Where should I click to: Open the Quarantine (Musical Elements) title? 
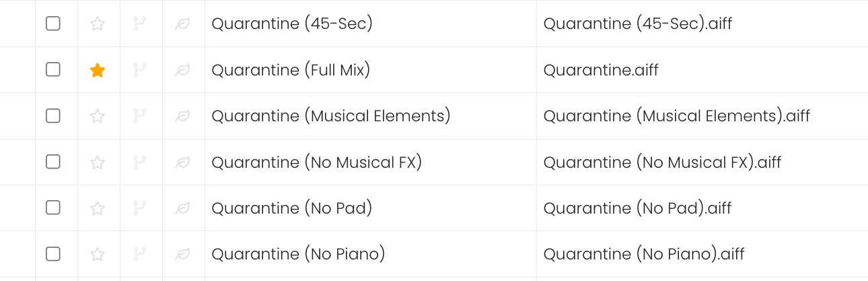click(331, 116)
